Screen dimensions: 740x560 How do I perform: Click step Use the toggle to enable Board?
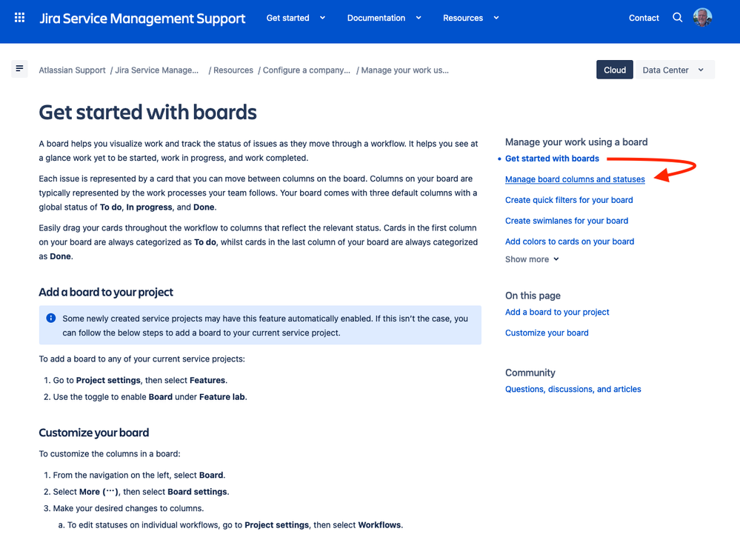150,397
